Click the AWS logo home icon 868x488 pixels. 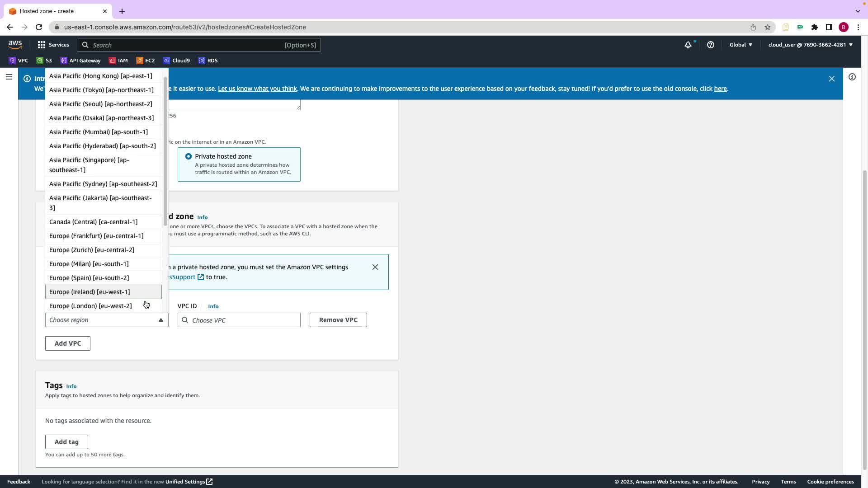[15, 44]
